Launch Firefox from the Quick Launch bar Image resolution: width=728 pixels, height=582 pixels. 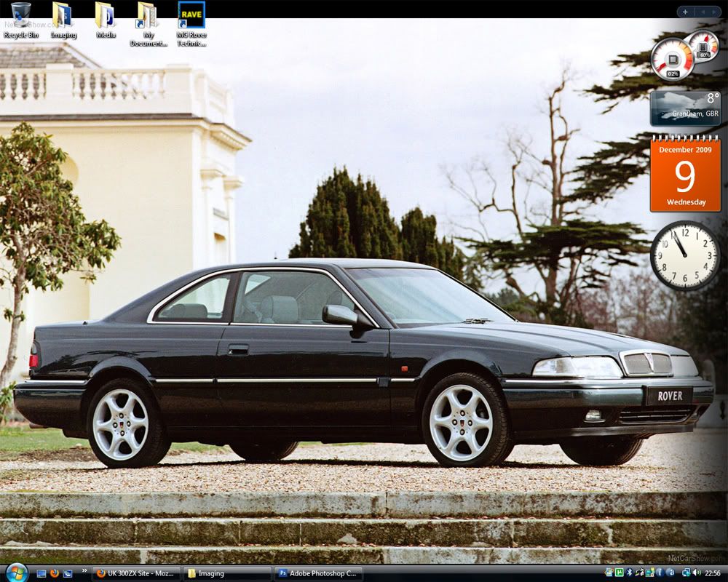click(54, 573)
